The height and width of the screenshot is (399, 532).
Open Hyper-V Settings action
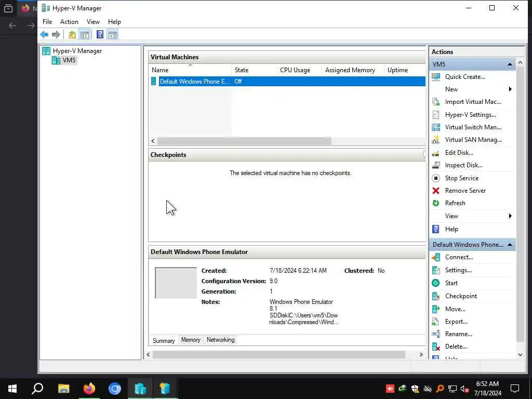(470, 115)
